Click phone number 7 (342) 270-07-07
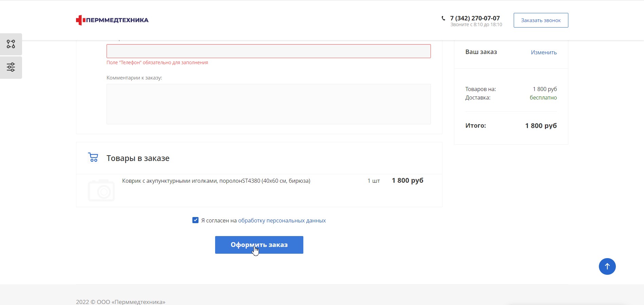The height and width of the screenshot is (305, 644). (475, 18)
